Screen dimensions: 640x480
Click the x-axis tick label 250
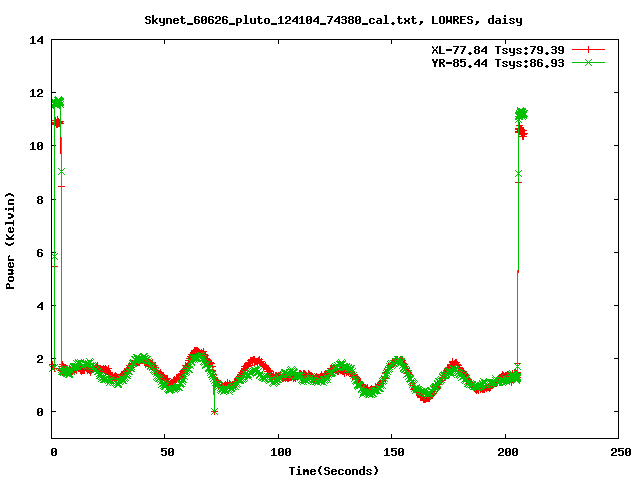(621, 452)
